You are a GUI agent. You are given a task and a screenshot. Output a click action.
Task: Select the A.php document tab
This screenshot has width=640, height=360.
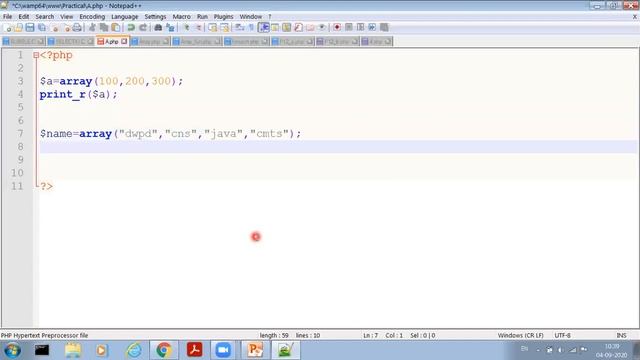tap(111, 42)
